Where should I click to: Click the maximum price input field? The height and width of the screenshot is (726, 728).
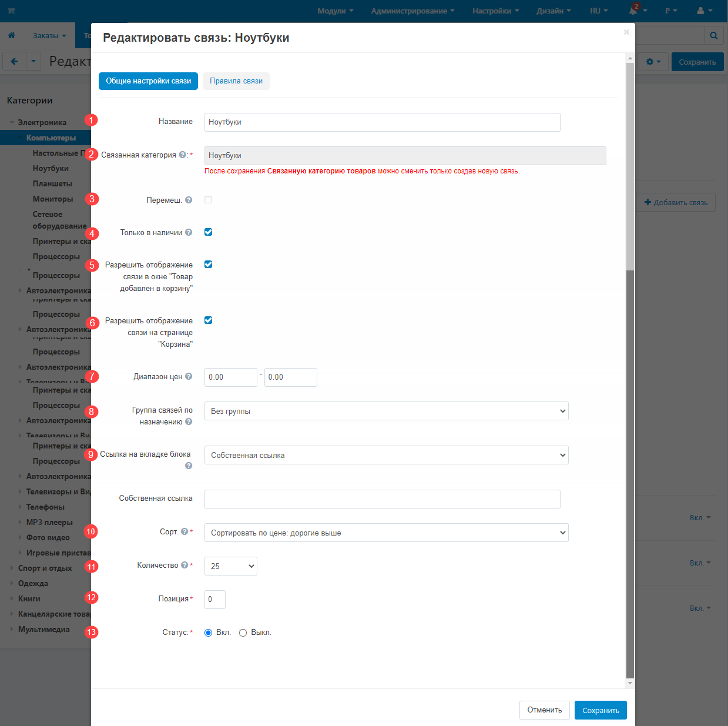coord(291,377)
